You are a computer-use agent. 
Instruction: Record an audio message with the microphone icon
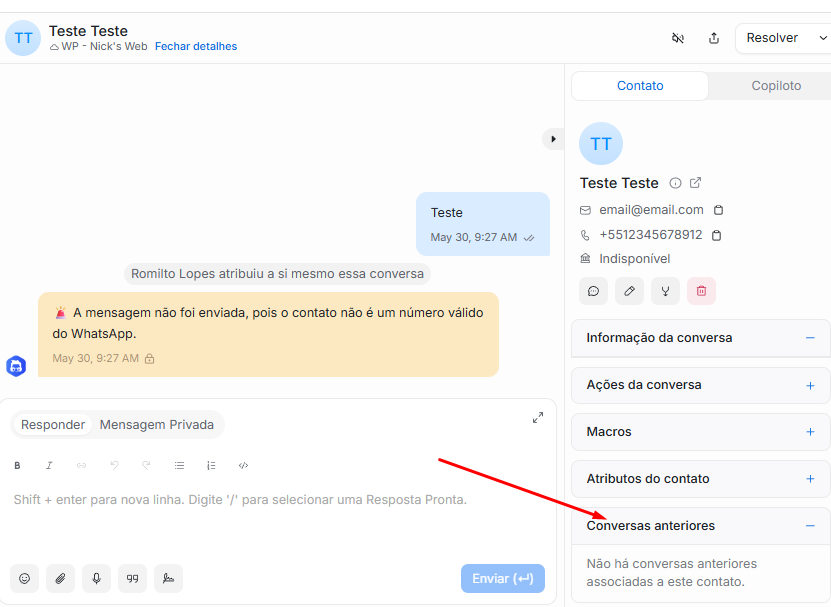[96, 578]
